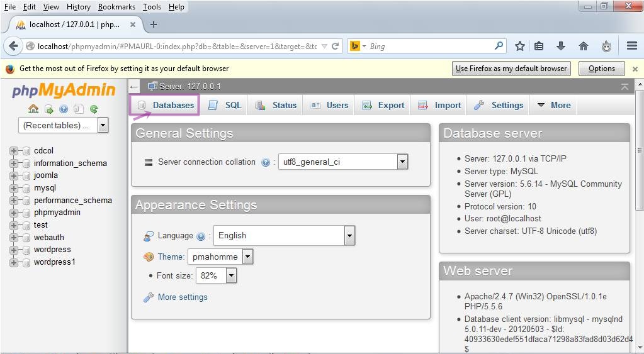Click the help icon next to Language
644x354 pixels.
tap(201, 236)
